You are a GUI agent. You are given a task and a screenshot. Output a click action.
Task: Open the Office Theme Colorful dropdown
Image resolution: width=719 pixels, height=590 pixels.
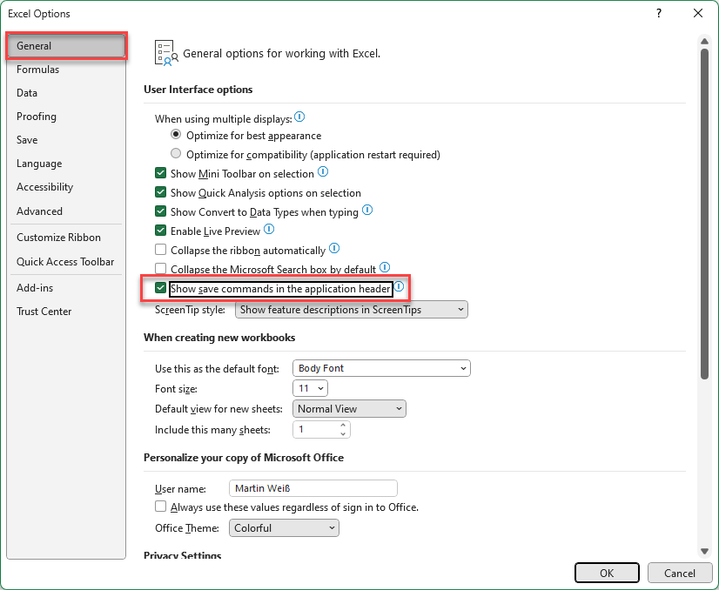[284, 528]
